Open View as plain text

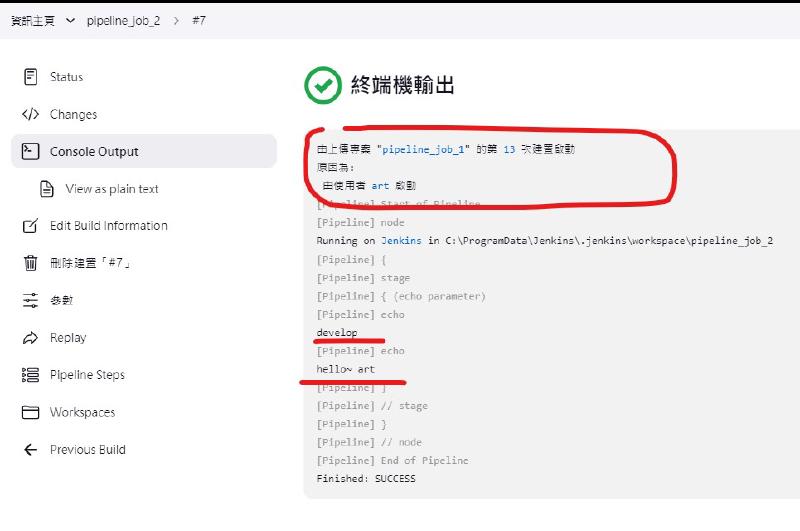click(112, 189)
